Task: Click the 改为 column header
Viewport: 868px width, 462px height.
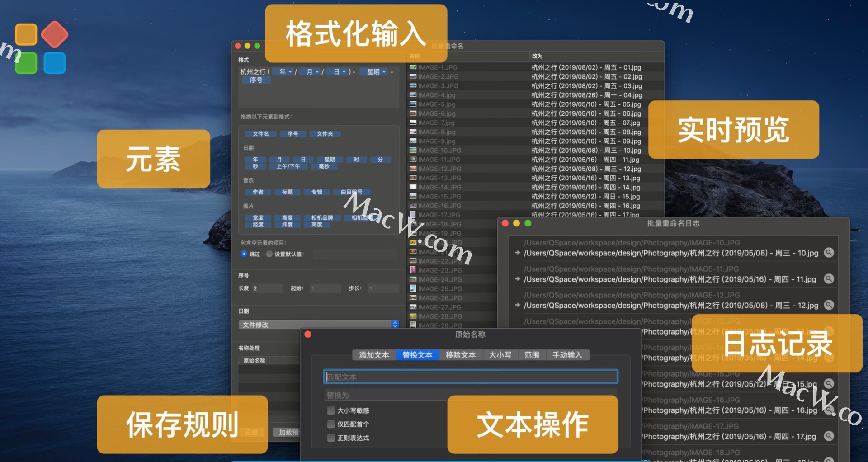Action: point(537,56)
